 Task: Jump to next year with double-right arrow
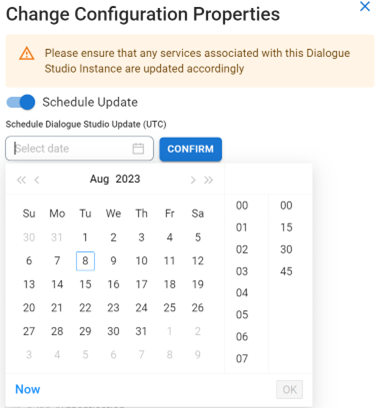[208, 180]
